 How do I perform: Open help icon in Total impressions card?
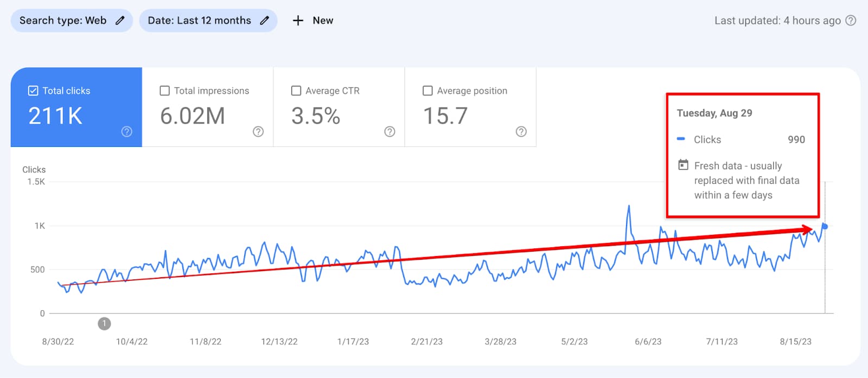point(258,132)
